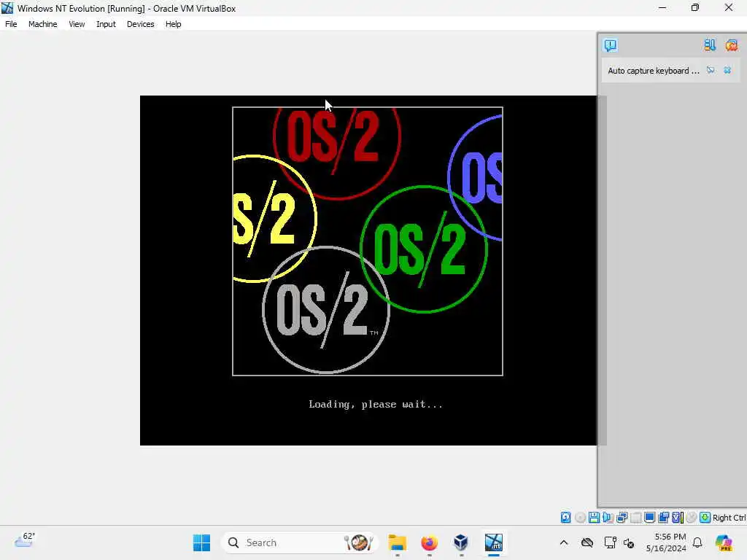The height and width of the screenshot is (560, 747).
Task: Dismiss the Auto capture keyboard notification
Action: tap(727, 71)
